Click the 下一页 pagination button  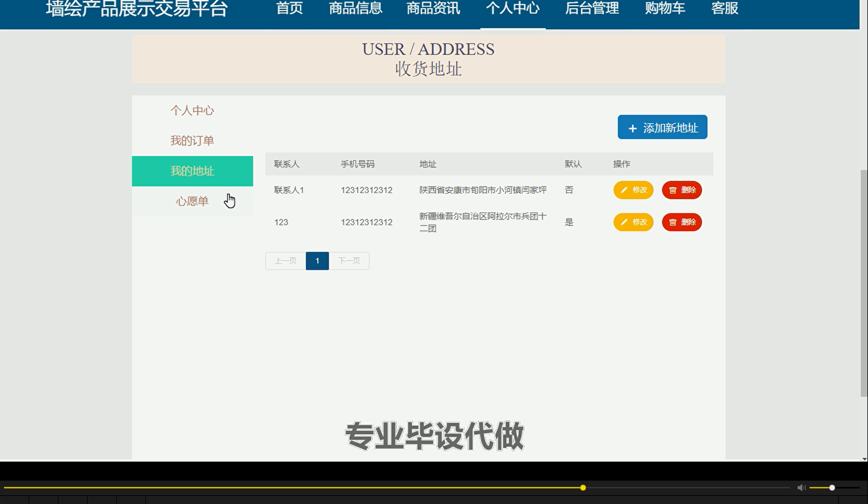349,261
